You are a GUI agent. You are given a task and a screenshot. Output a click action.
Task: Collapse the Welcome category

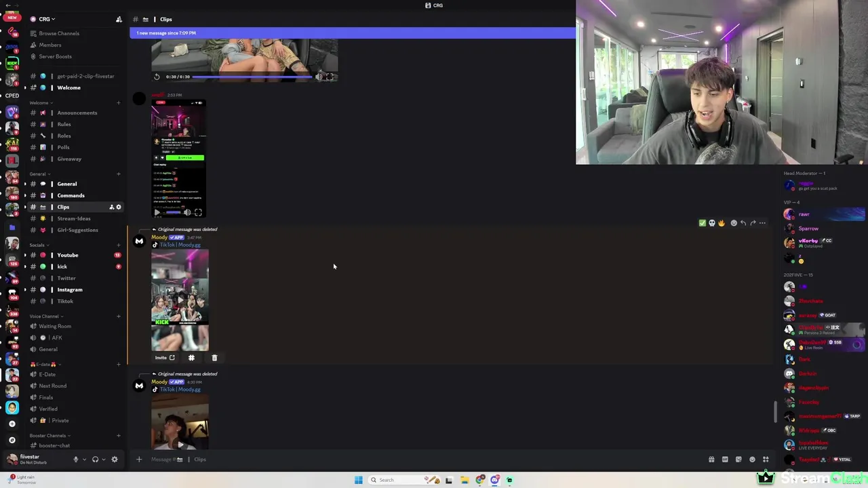coord(41,102)
